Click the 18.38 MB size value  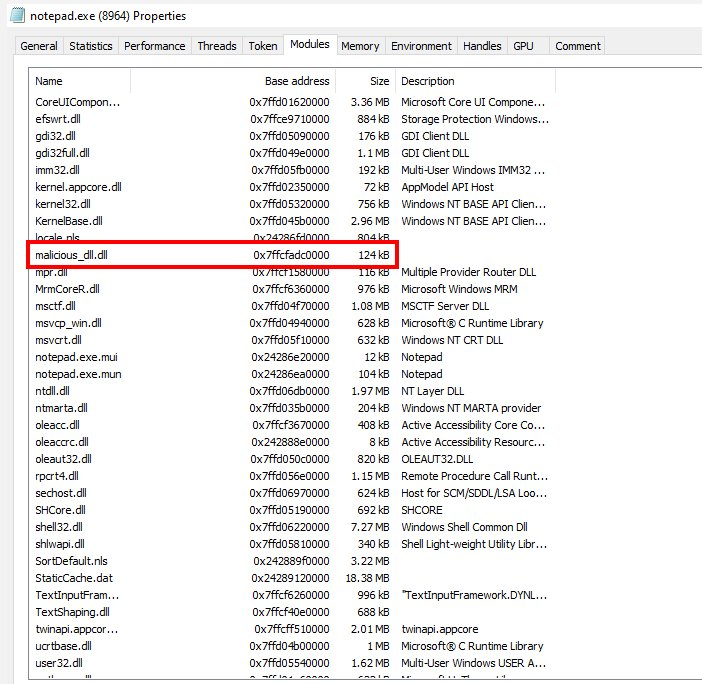click(367, 578)
